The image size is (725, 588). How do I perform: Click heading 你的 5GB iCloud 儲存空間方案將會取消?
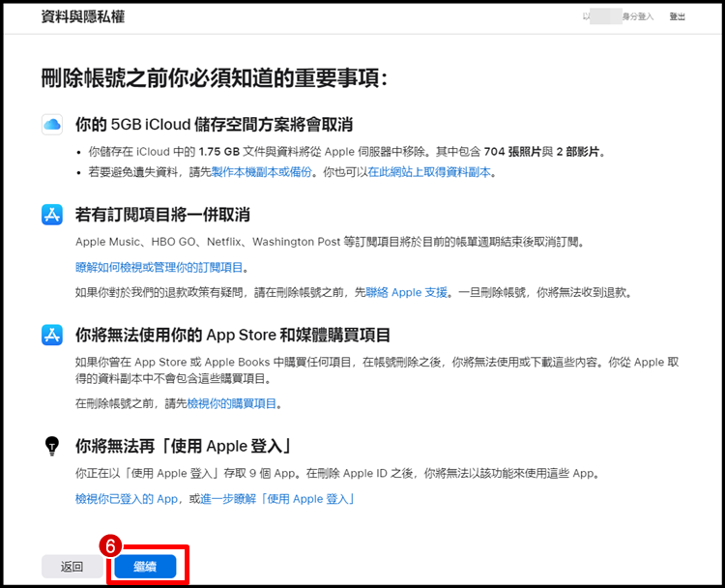click(214, 125)
